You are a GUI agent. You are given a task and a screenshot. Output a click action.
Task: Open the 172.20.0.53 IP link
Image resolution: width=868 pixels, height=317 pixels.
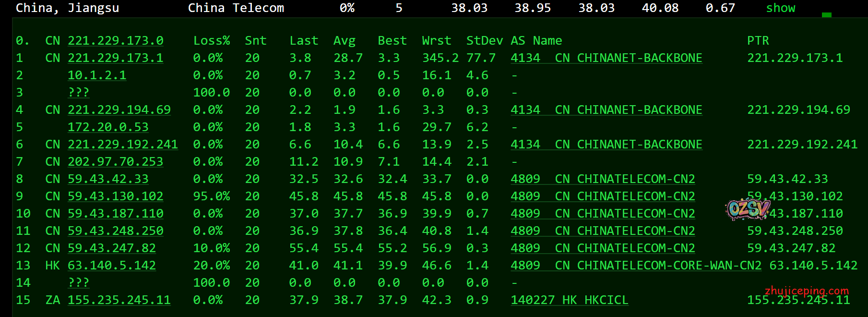click(108, 127)
